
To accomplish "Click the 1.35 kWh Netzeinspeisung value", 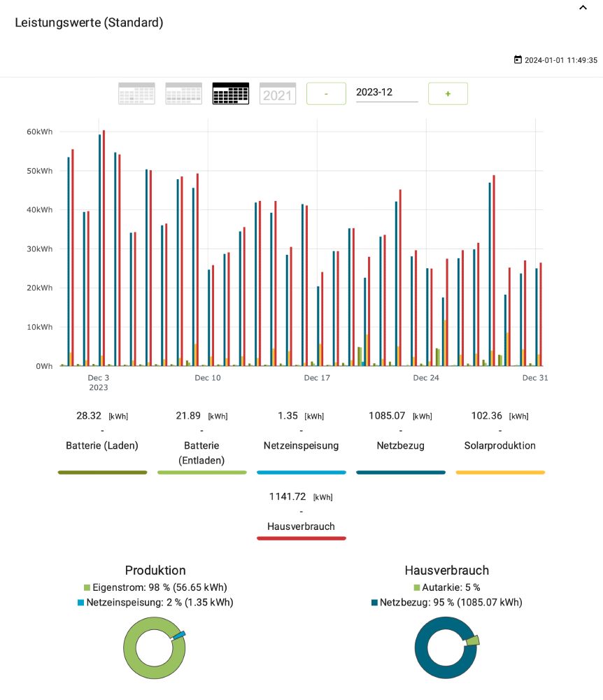I will click(x=288, y=416).
